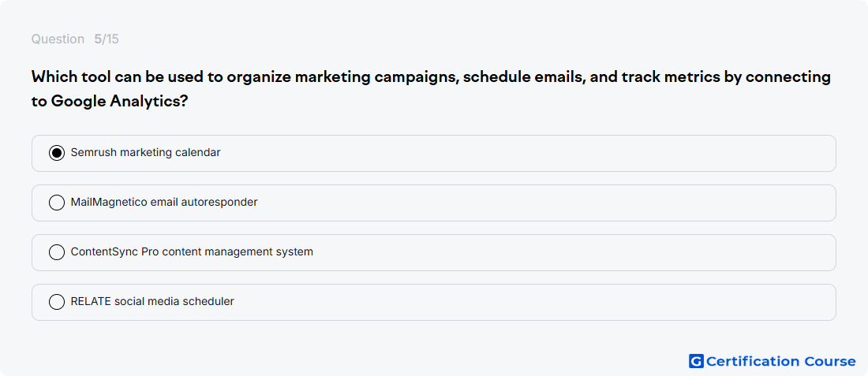The image size is (868, 376).
Task: Click "schedule emails" phrase in the question
Action: pos(524,77)
